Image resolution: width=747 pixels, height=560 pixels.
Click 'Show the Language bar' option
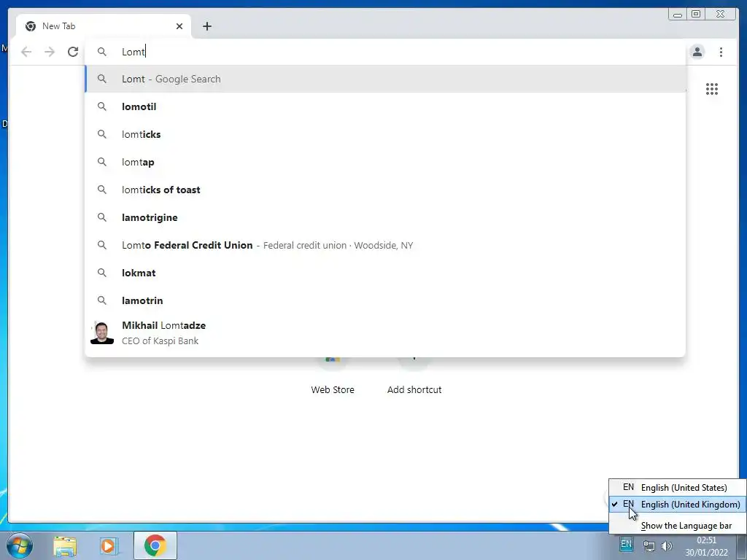point(678,526)
